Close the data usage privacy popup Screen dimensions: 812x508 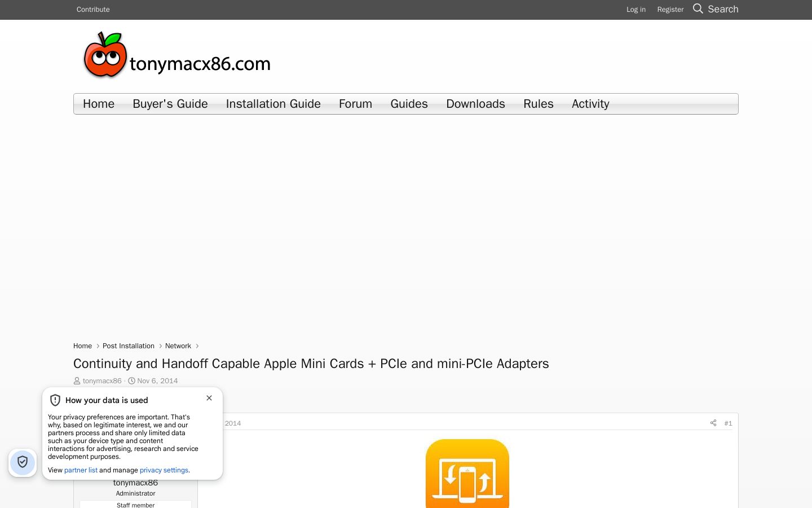click(x=209, y=398)
